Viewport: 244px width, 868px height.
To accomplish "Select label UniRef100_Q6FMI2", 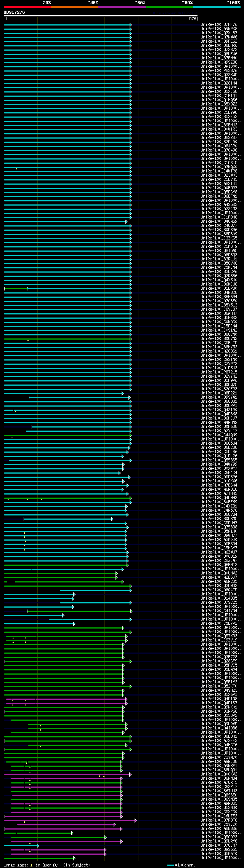I will (219, 565).
